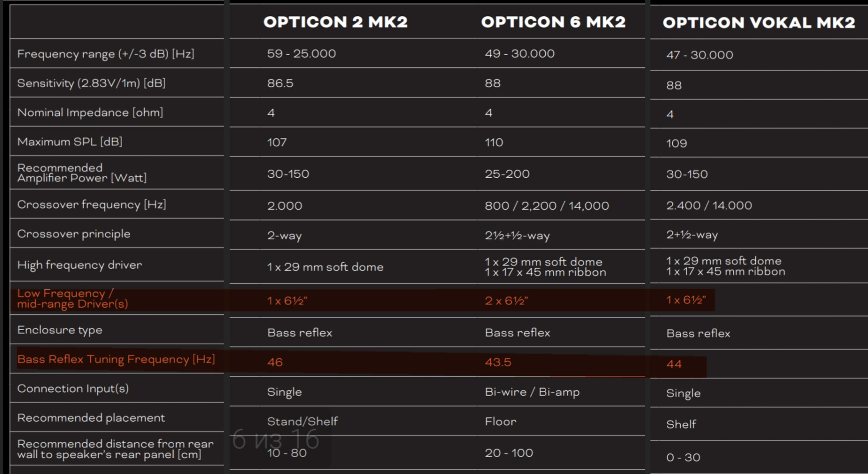The height and width of the screenshot is (474, 868).
Task: Click the Frequency range row label
Action: (106, 54)
